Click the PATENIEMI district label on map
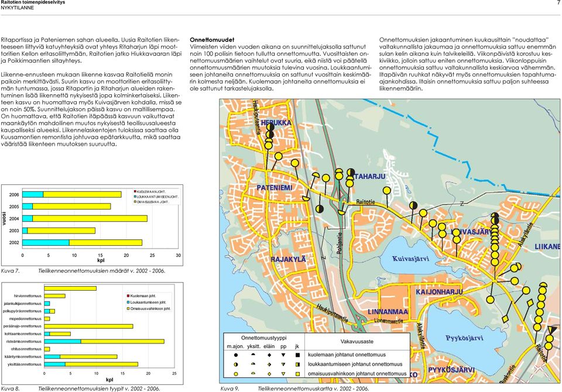The image size is (562, 392). (275, 188)
